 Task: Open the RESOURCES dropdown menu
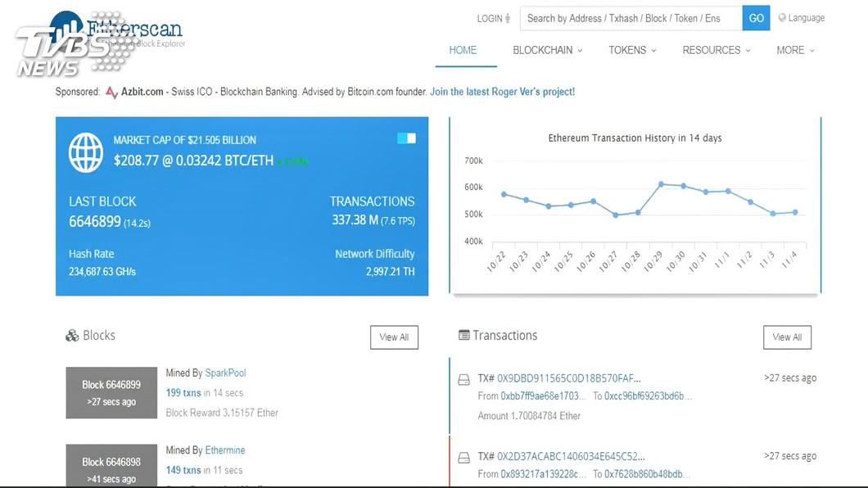[x=717, y=50]
